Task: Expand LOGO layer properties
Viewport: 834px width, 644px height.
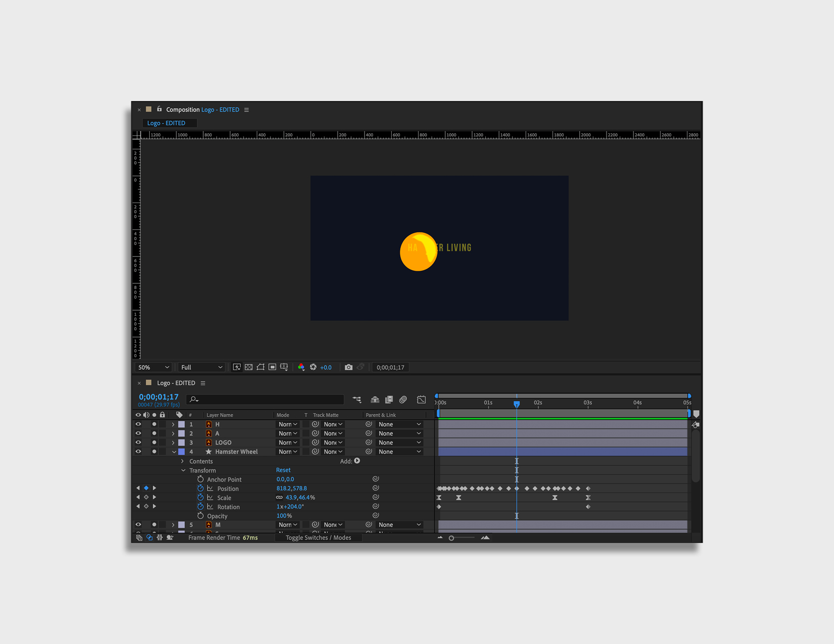Action: tap(173, 442)
